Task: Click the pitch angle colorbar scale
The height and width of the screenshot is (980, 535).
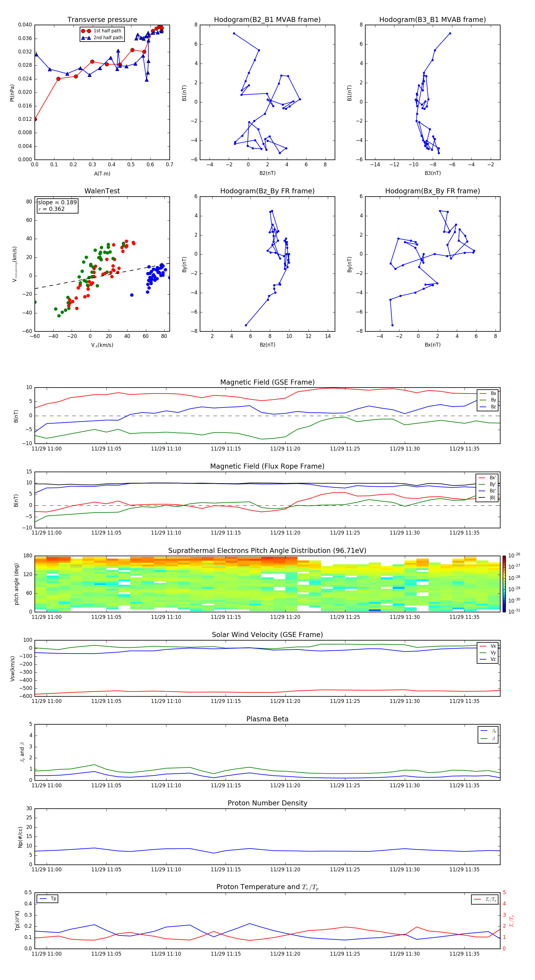Action: point(504,584)
